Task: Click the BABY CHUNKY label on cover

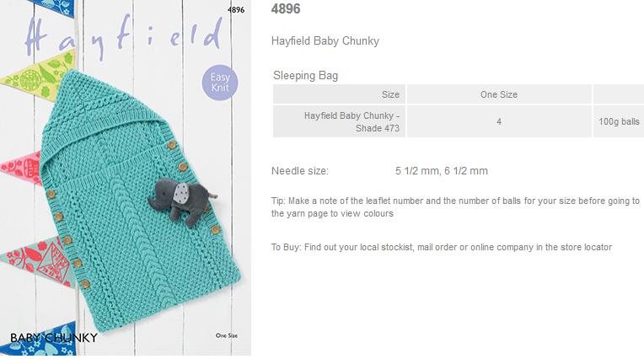Action: click(x=54, y=338)
